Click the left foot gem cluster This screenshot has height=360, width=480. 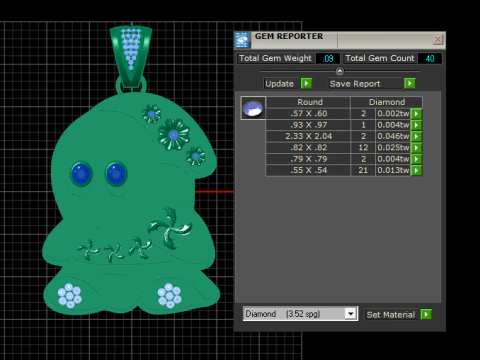pyautogui.click(x=69, y=296)
